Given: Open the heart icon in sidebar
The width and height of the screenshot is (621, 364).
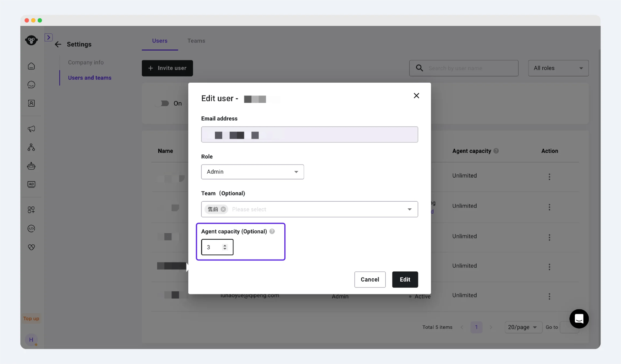Looking at the screenshot, I should point(31,247).
